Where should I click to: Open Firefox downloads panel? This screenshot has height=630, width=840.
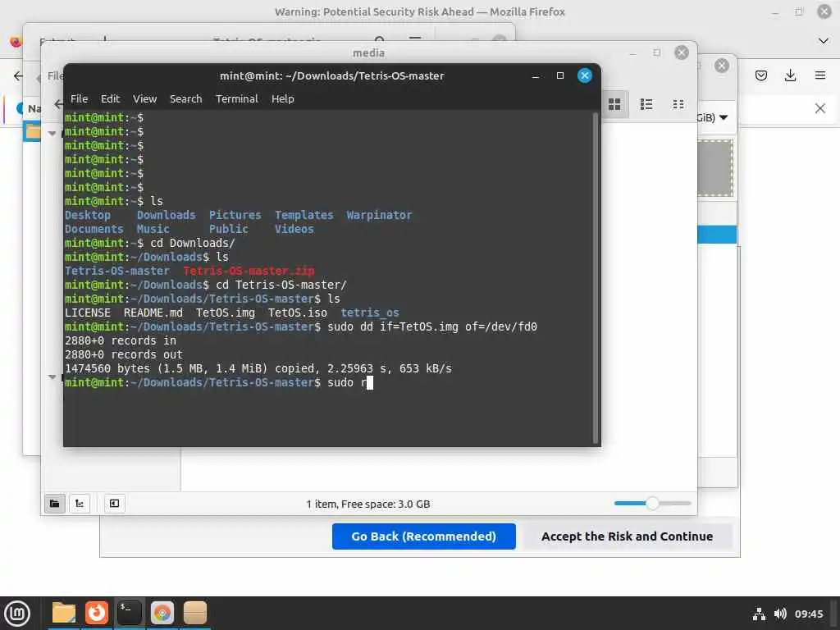click(790, 75)
